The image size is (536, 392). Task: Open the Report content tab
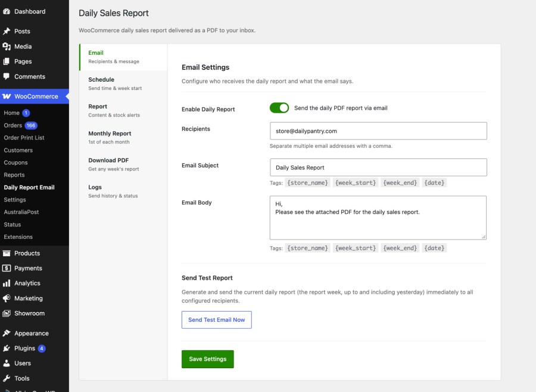tap(123, 110)
